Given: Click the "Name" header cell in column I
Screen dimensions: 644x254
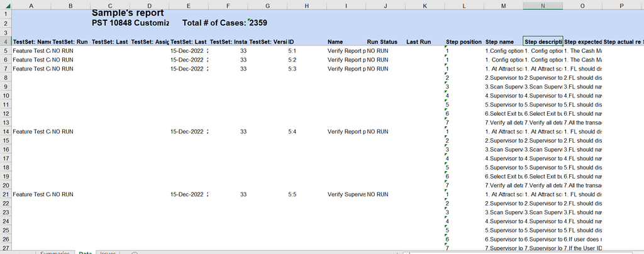Looking at the screenshot, I should point(347,42).
